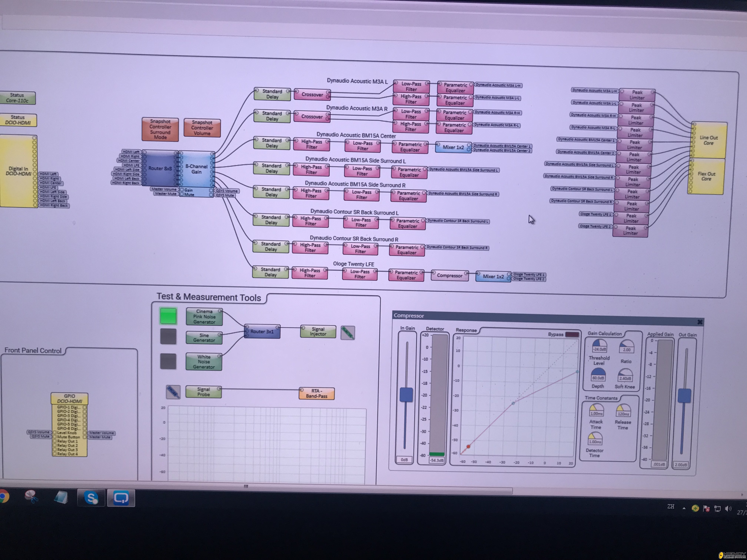Toggle the Compressor Bypass button
The width and height of the screenshot is (747, 560).
[572, 334]
